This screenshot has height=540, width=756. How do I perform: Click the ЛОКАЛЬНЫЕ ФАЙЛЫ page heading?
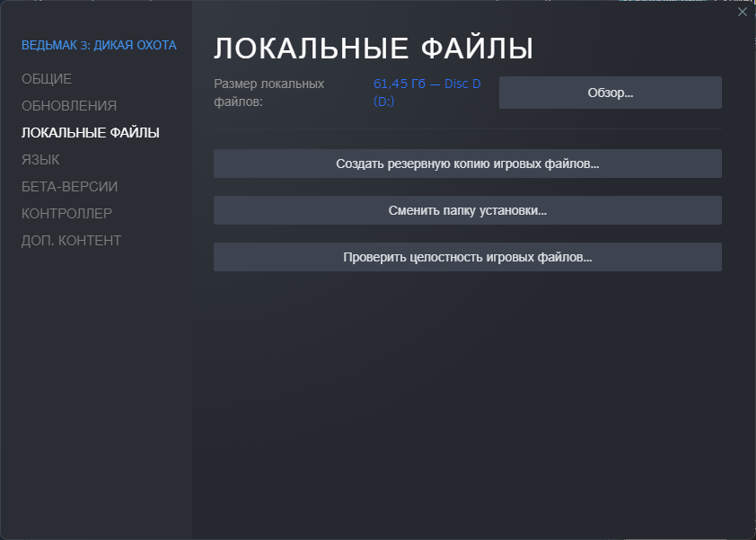point(374,49)
